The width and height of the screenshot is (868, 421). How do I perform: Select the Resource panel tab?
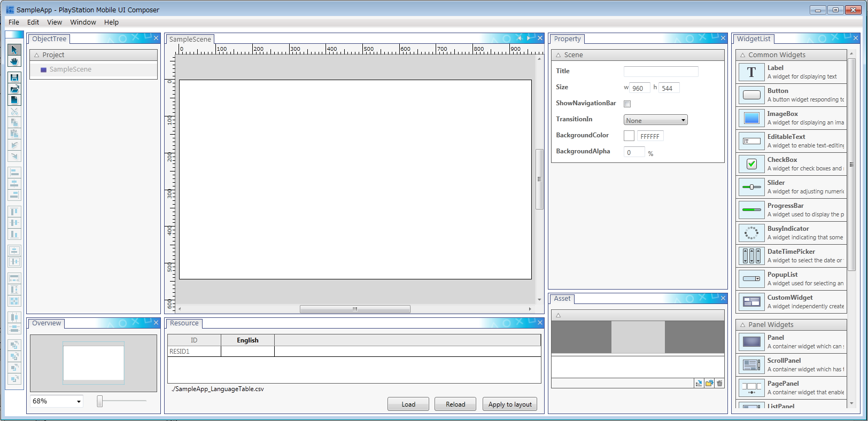click(184, 323)
